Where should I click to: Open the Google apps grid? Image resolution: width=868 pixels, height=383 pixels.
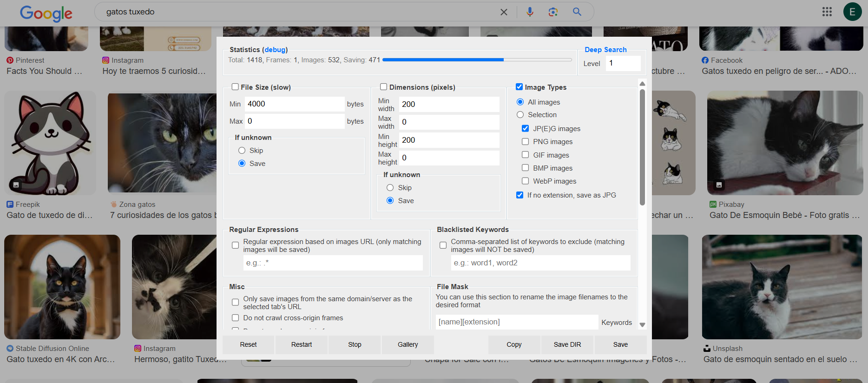pyautogui.click(x=827, y=12)
